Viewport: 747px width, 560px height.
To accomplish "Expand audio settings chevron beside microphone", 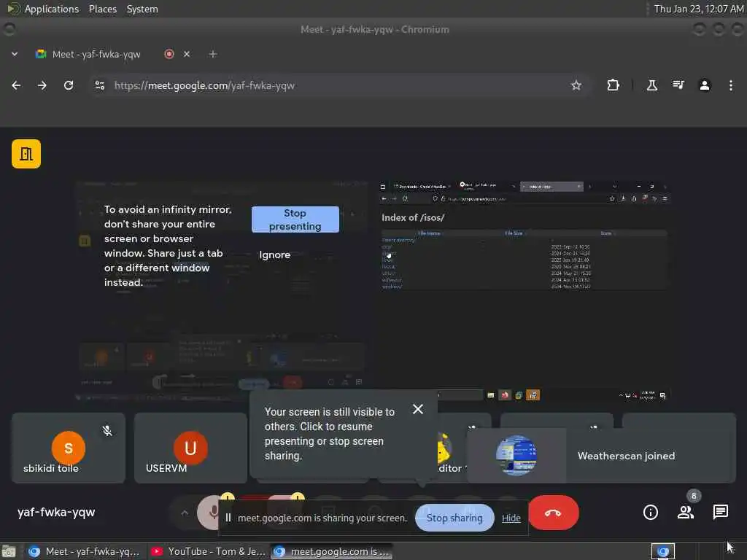I will click(x=185, y=513).
